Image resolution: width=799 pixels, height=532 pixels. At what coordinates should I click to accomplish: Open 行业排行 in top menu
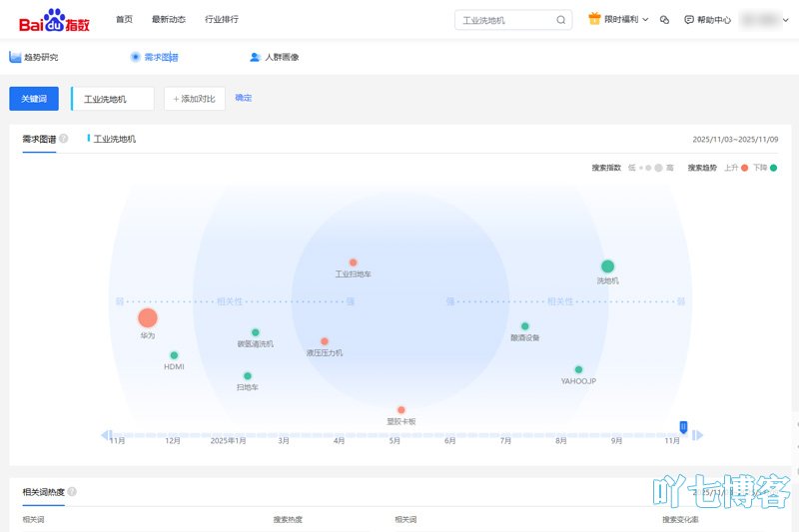(x=221, y=19)
